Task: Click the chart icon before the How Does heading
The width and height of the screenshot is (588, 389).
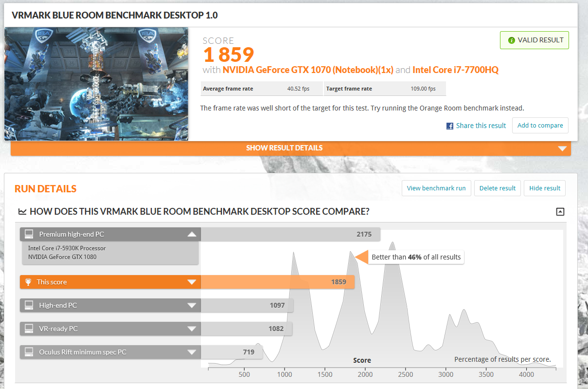Action: (x=22, y=212)
